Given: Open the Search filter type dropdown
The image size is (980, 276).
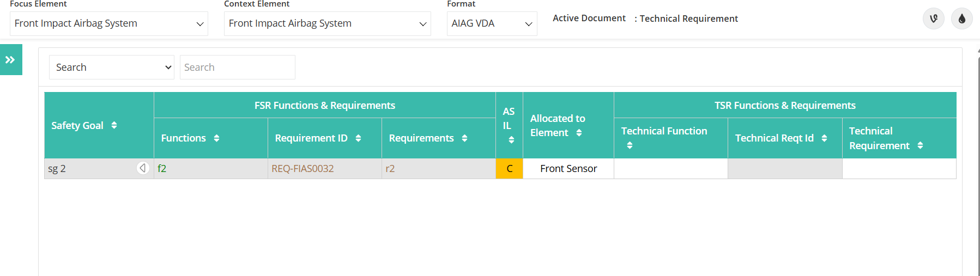Looking at the screenshot, I should (x=112, y=67).
